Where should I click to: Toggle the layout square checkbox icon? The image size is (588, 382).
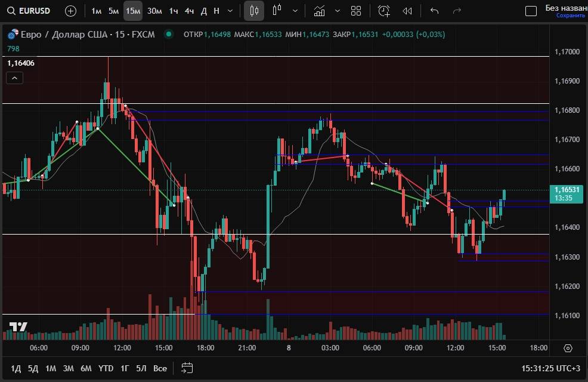click(x=530, y=11)
